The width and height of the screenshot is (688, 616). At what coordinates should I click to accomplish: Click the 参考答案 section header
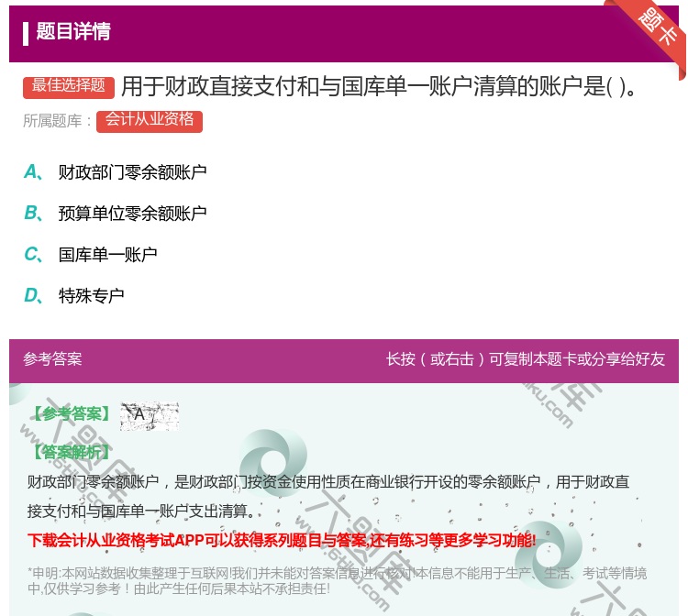[x=52, y=359]
